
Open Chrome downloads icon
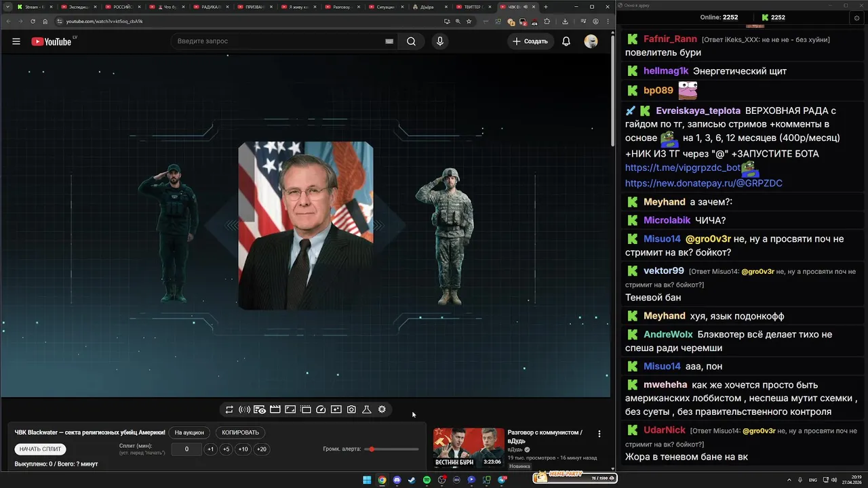coord(565,21)
